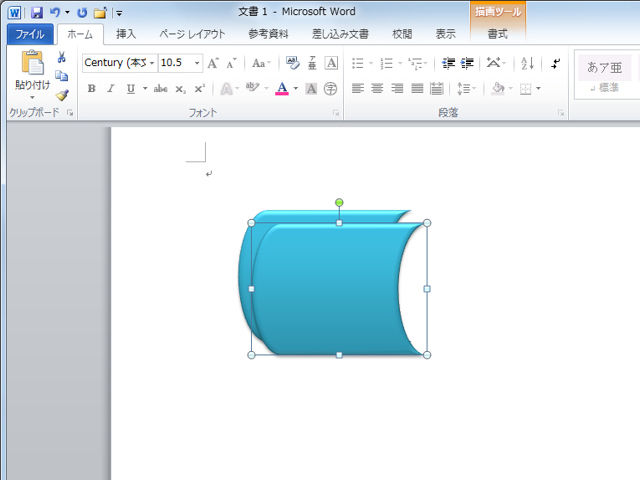Open the font color dropdown arrow
Screen dimensions: 640x480
coord(296,88)
